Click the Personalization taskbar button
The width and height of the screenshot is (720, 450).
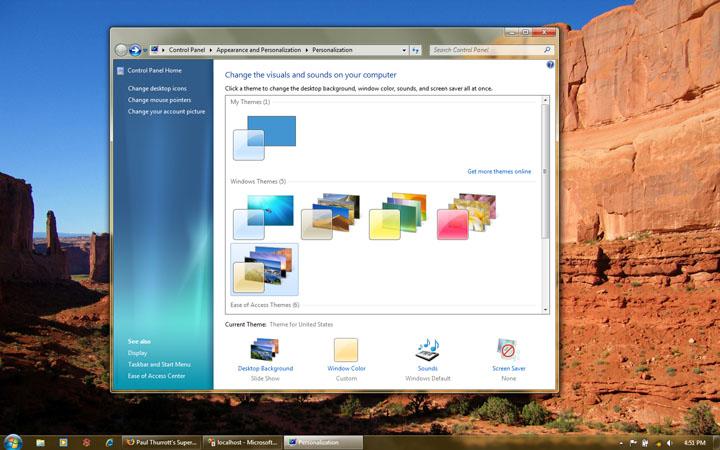[324, 443]
